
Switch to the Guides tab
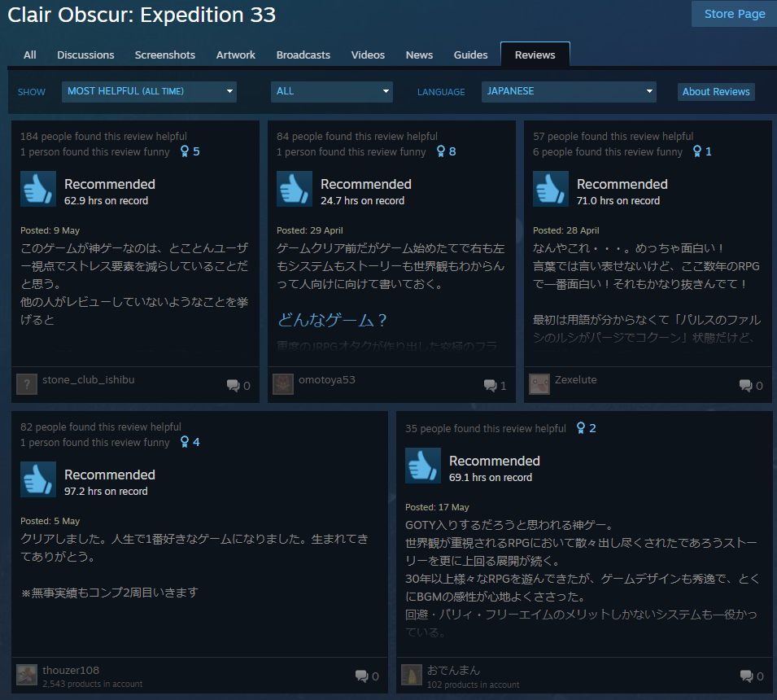pyautogui.click(x=471, y=55)
